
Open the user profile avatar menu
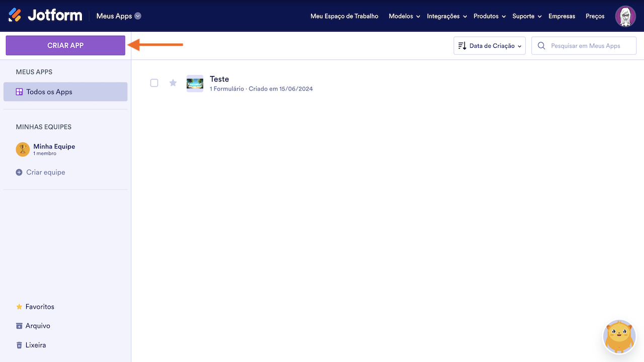click(625, 16)
